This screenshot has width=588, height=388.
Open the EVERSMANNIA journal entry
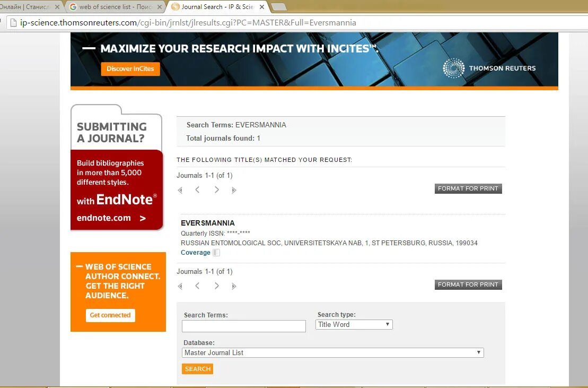[208, 222]
